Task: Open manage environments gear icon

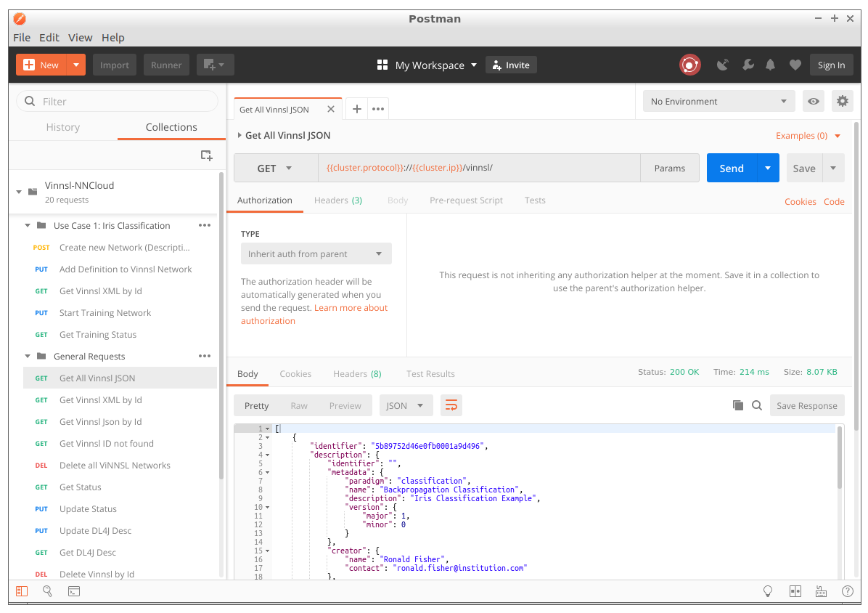Action: point(842,102)
